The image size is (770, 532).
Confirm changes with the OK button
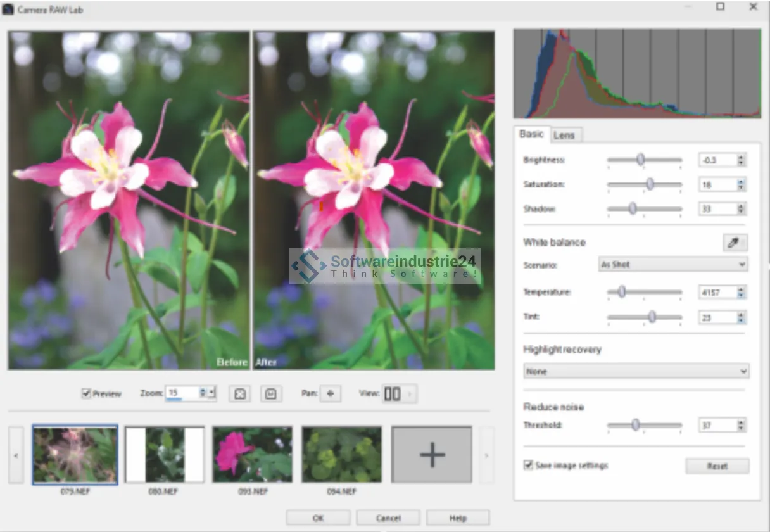pyautogui.click(x=318, y=517)
